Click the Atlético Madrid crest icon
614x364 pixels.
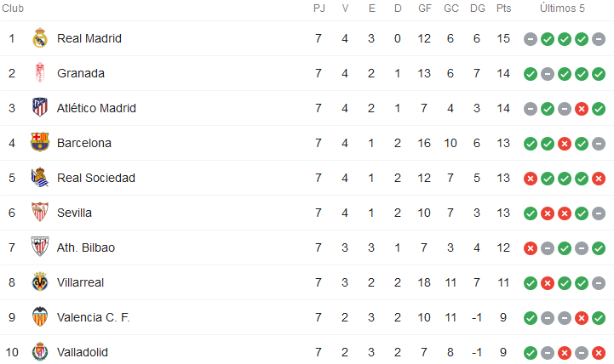pos(39,107)
